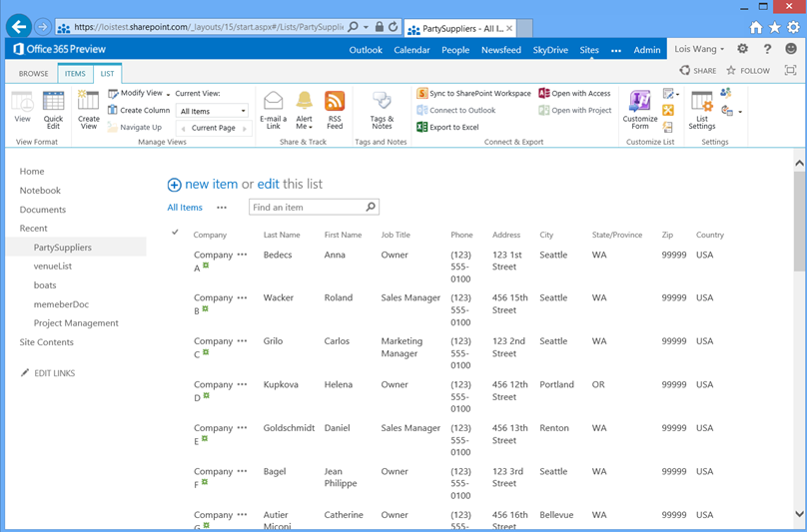Open venueList from the left navigation
The height and width of the screenshot is (532, 807).
[x=53, y=266]
